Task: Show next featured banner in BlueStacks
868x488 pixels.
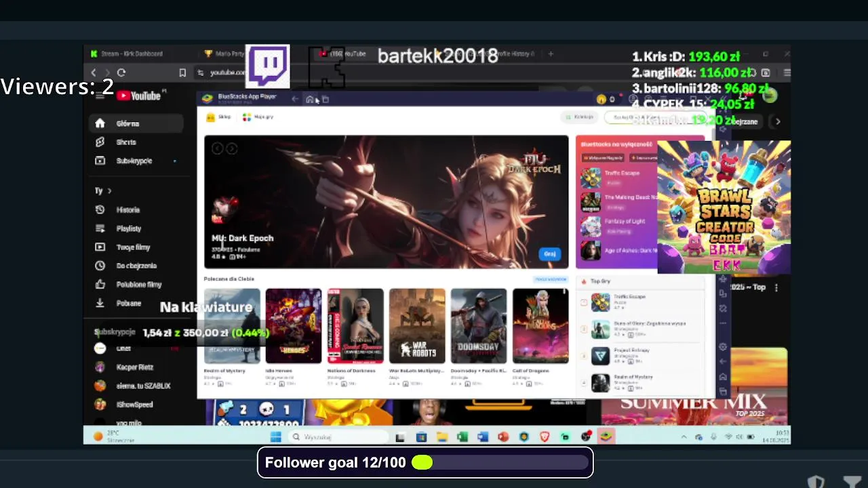Action: [231, 148]
